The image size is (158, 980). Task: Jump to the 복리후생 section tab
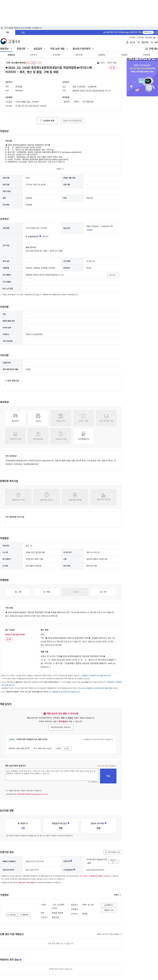click(x=79, y=55)
